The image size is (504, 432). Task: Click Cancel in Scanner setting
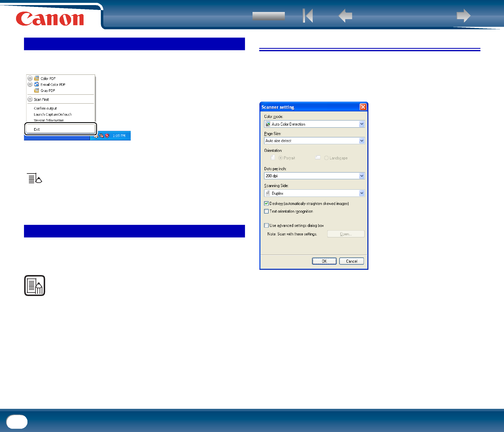coord(352,261)
